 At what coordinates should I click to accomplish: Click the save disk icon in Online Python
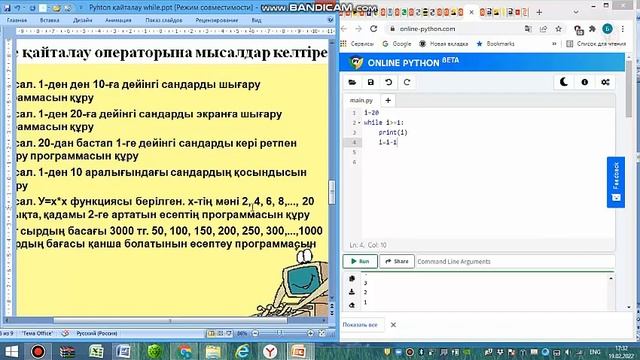pos(371,82)
